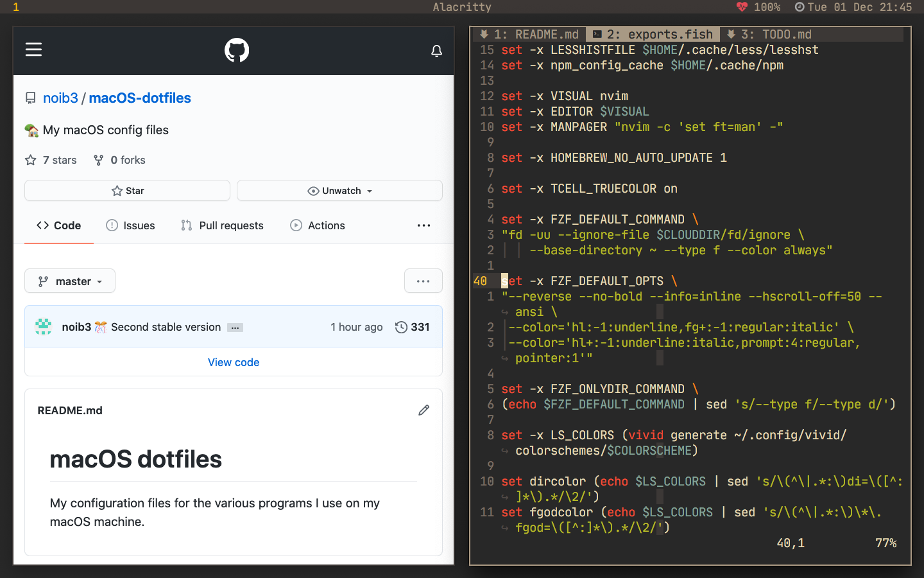Click the MANPAGER line
Image resolution: width=924 pixels, height=578 pixels.
[x=642, y=127]
